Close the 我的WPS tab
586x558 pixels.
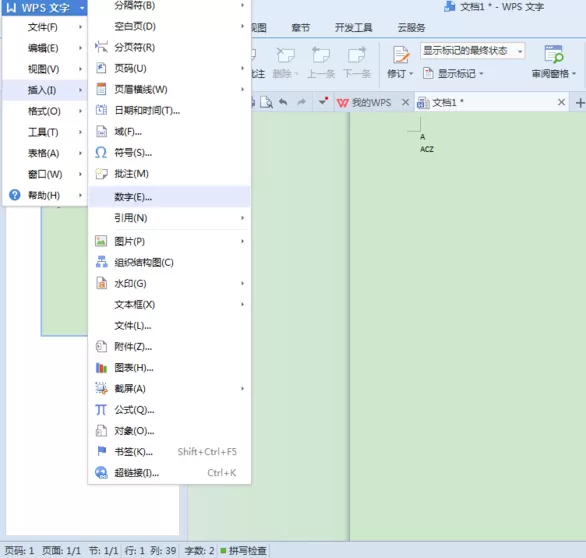point(405,102)
